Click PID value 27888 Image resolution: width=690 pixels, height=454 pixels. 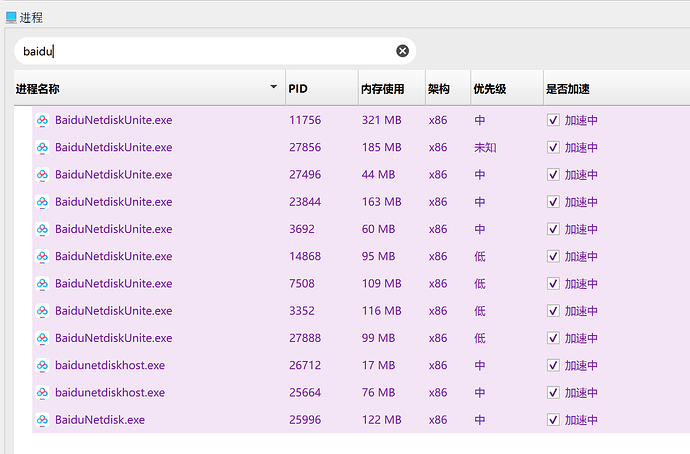305,338
